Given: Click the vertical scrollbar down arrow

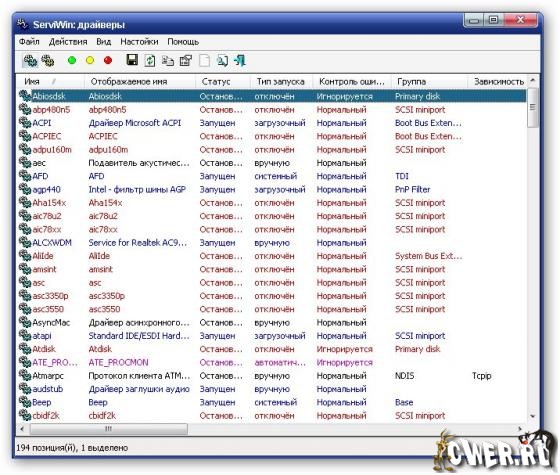Looking at the screenshot, I should pyautogui.click(x=532, y=416).
